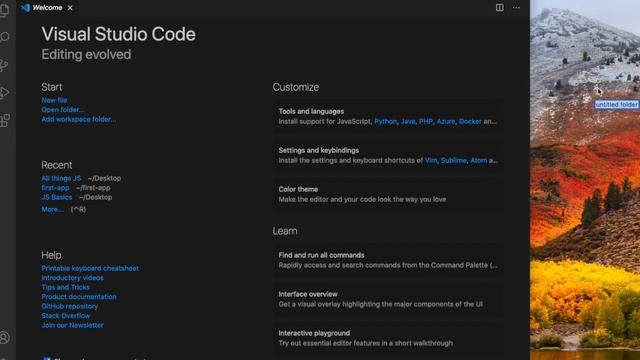Click More... under Recent
The width and height of the screenshot is (640, 360).
pyautogui.click(x=52, y=209)
